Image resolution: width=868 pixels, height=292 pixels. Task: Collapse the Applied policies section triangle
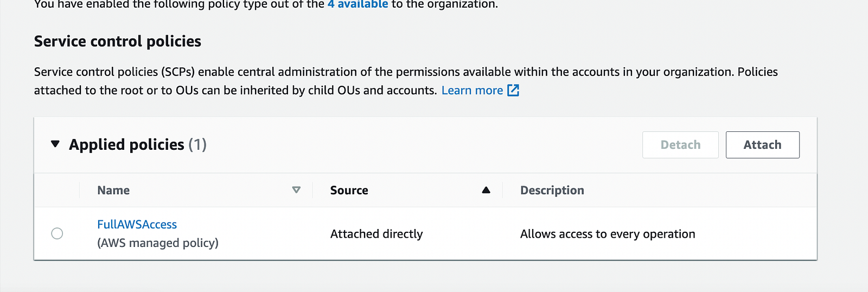(55, 144)
